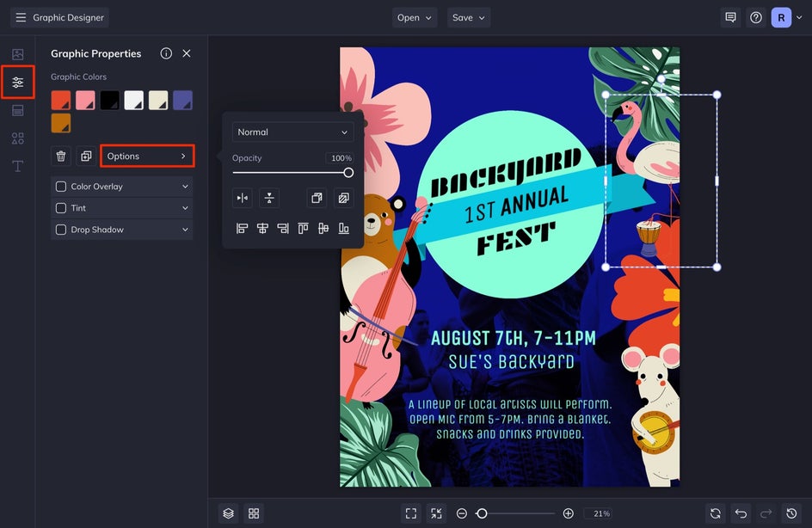Open the Normal blend mode dropdown
Image resolution: width=812 pixels, height=528 pixels.
click(292, 132)
